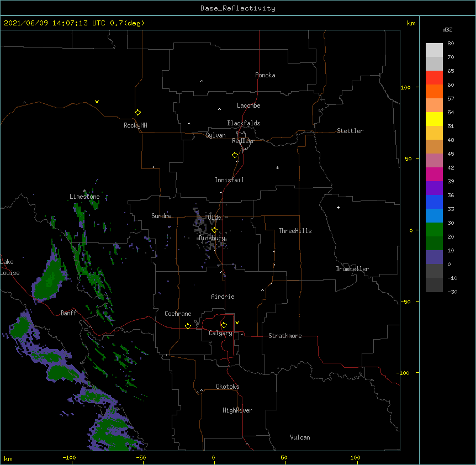Select the pink-mauve 45-42 dBZ swatch
The height and width of the screenshot is (465, 476).
pos(434,161)
